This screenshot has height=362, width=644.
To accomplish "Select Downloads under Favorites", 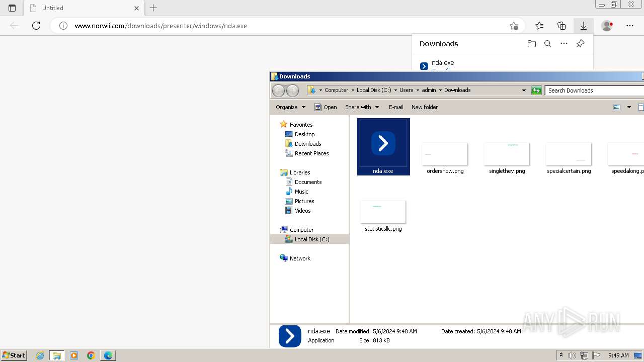I will [303, 144].
